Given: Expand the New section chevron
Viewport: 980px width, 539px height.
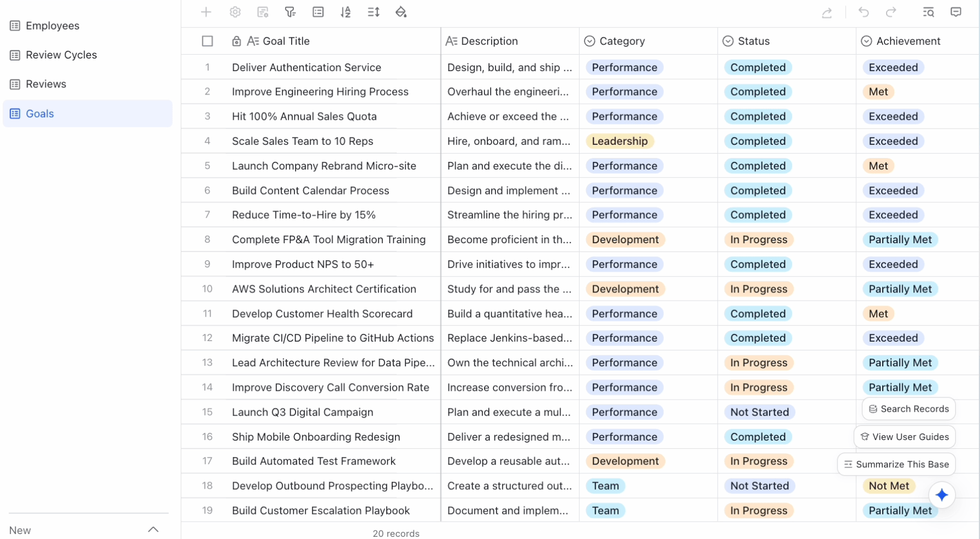Looking at the screenshot, I should tap(154, 529).
